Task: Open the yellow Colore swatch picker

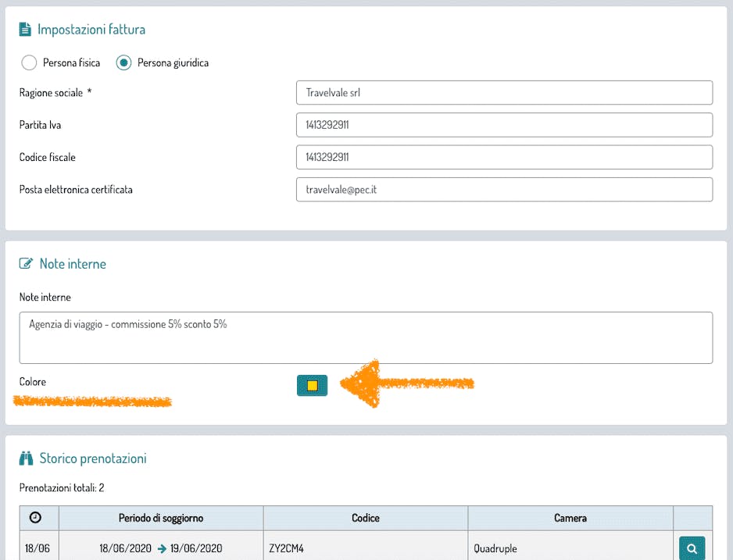Action: coord(312,385)
